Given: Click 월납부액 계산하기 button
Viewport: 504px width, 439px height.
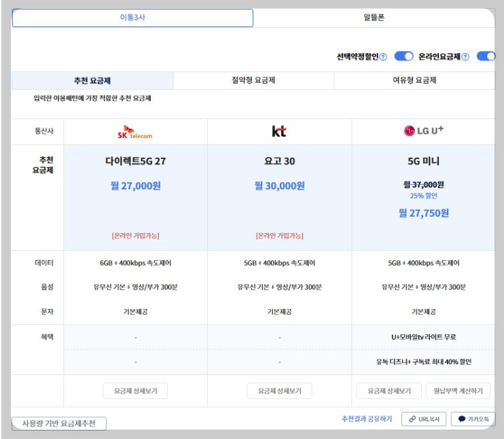Looking at the screenshot, I should click(x=458, y=391).
